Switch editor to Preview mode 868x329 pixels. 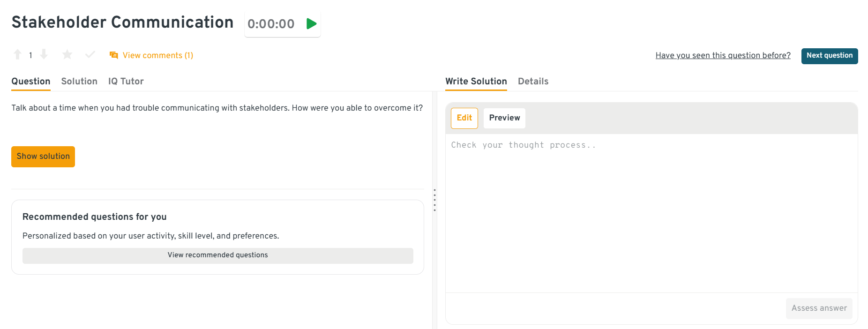(x=504, y=118)
